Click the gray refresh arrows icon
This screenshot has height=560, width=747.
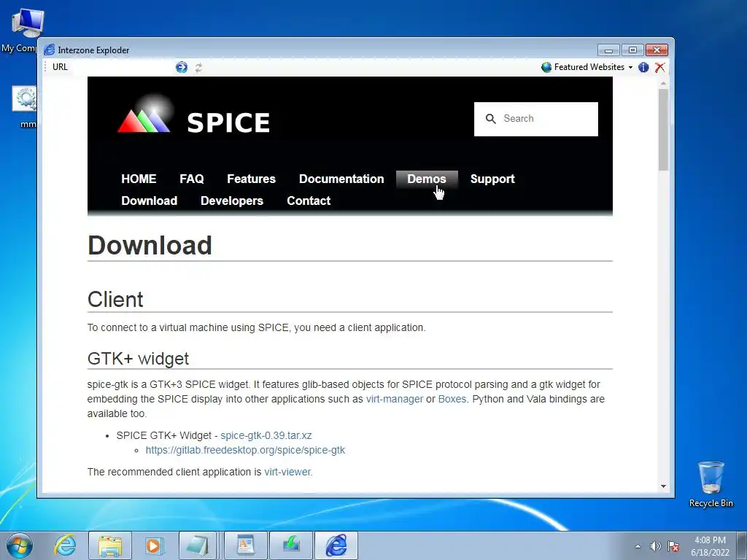[198, 68]
